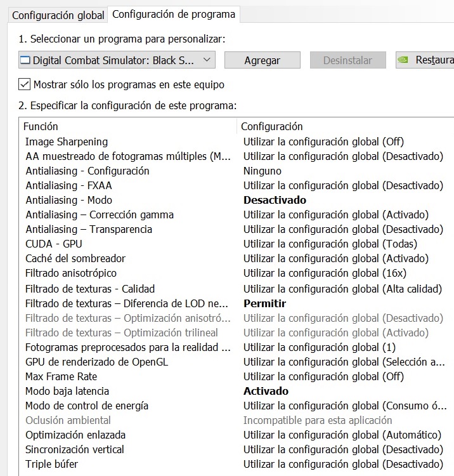Select the Configuración de programa tab
The width and height of the screenshot is (454, 476).
coord(174,14)
